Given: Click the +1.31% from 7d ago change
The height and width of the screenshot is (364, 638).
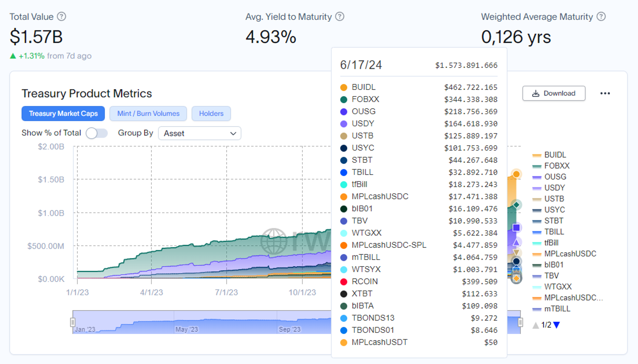Looking at the screenshot, I should pyautogui.click(x=50, y=56).
